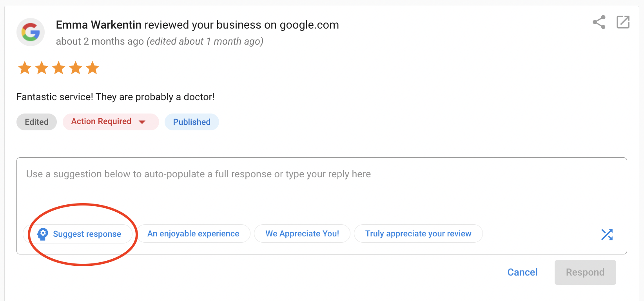Screen dimensions: 644x301
Task: Click the first star of the rating
Action: (24, 67)
